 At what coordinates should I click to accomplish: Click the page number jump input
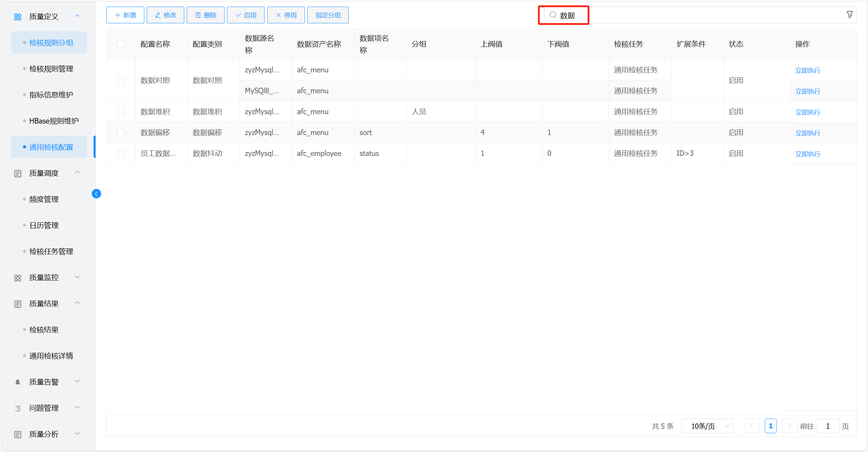point(827,426)
